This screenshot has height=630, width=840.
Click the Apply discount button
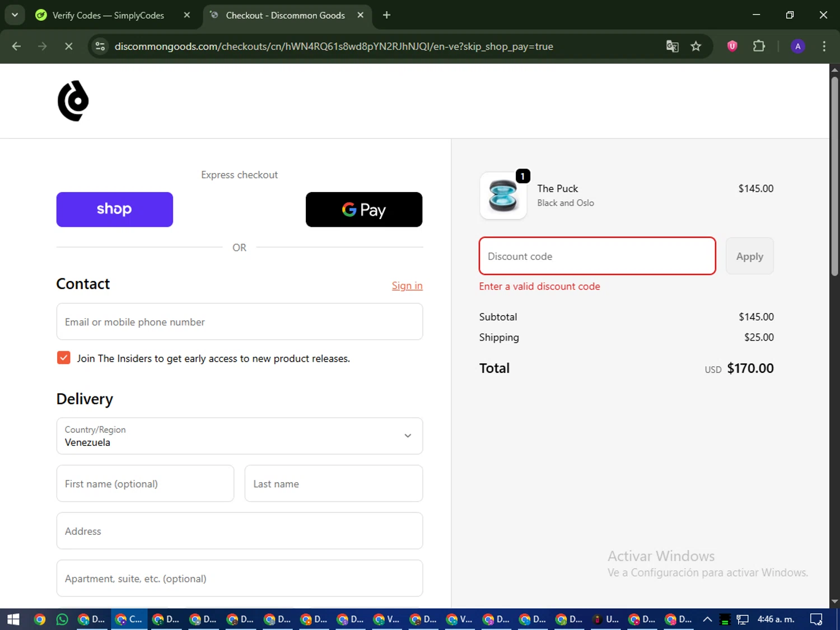750,256
